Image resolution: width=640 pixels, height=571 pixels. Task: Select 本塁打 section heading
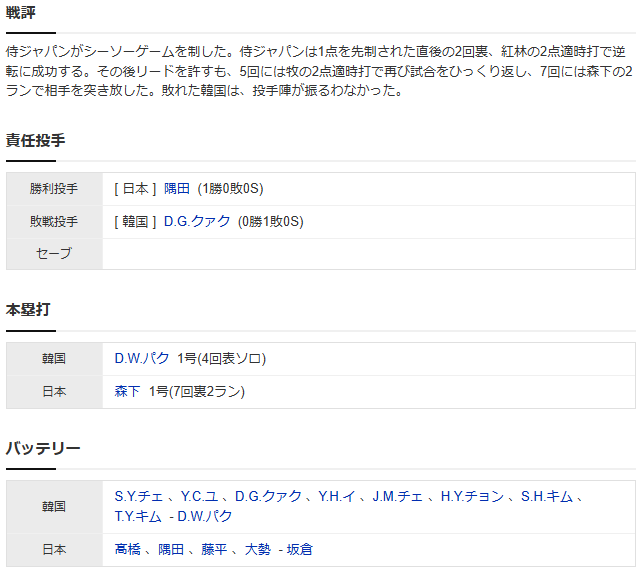pyautogui.click(x=28, y=309)
